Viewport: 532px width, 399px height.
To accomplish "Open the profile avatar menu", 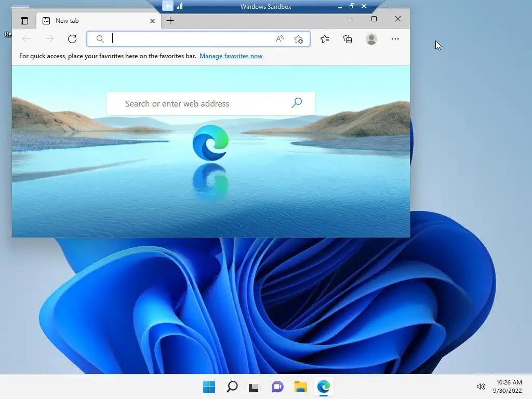I will 371,39.
